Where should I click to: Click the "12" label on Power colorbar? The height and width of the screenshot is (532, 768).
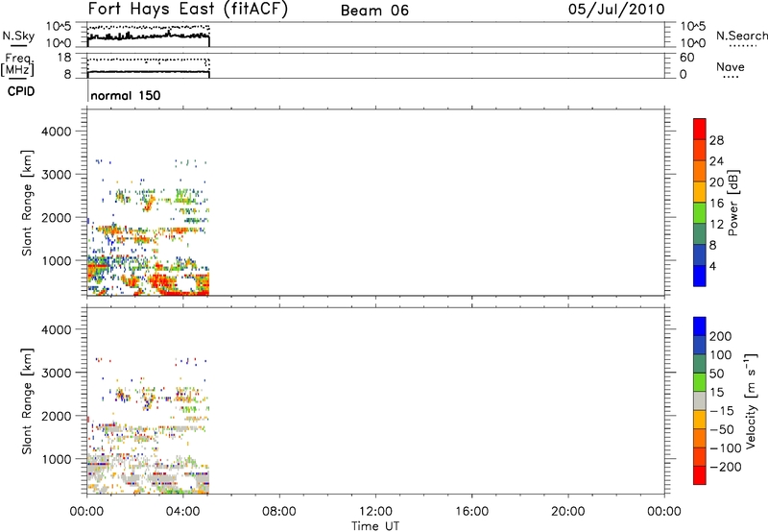tap(716, 225)
